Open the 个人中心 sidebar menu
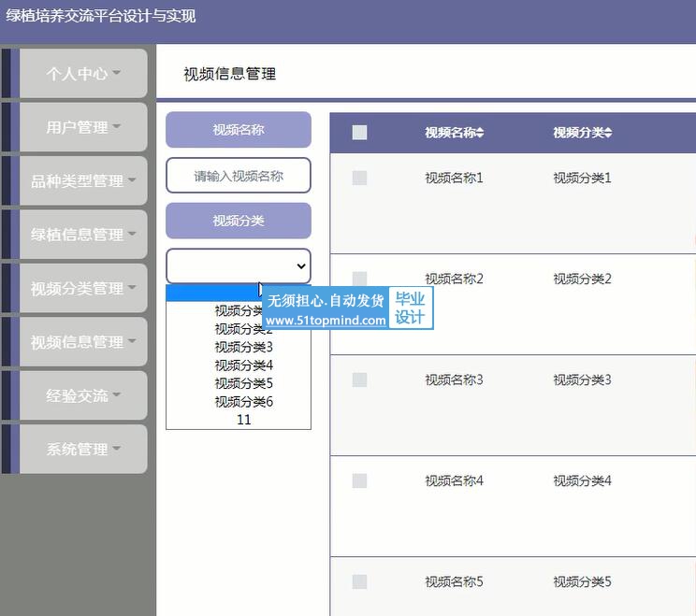Image resolution: width=696 pixels, height=616 pixels. click(x=83, y=73)
